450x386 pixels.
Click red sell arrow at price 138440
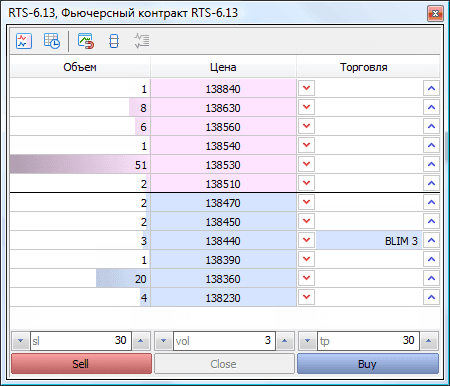click(x=306, y=240)
